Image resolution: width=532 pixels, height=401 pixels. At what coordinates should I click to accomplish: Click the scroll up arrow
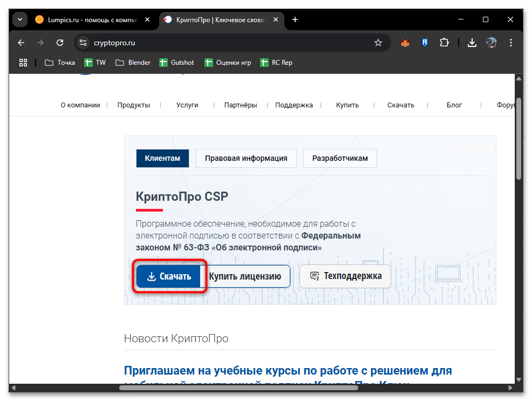(x=519, y=78)
